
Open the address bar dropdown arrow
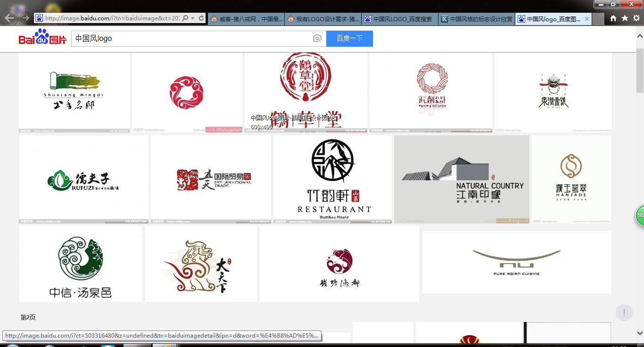[193, 18]
